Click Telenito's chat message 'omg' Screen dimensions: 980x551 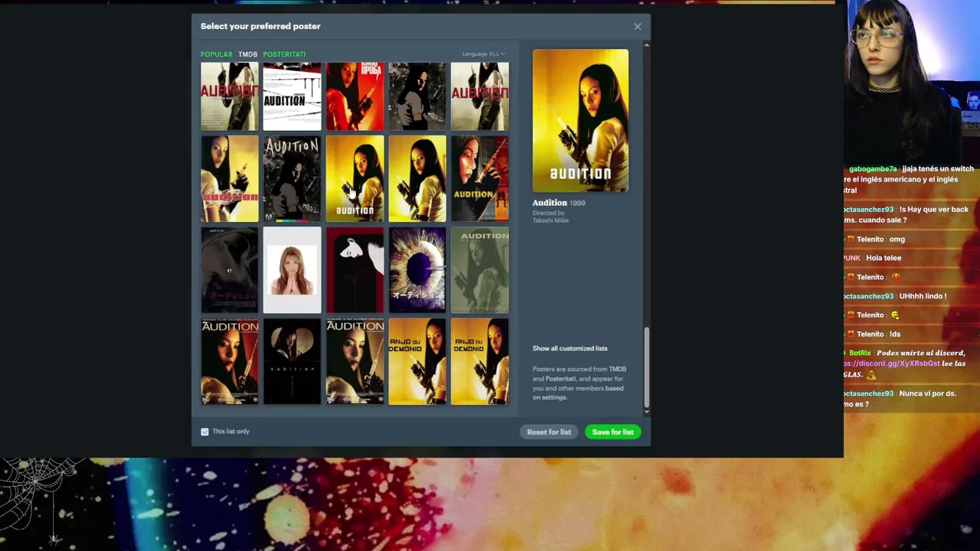coord(897,240)
